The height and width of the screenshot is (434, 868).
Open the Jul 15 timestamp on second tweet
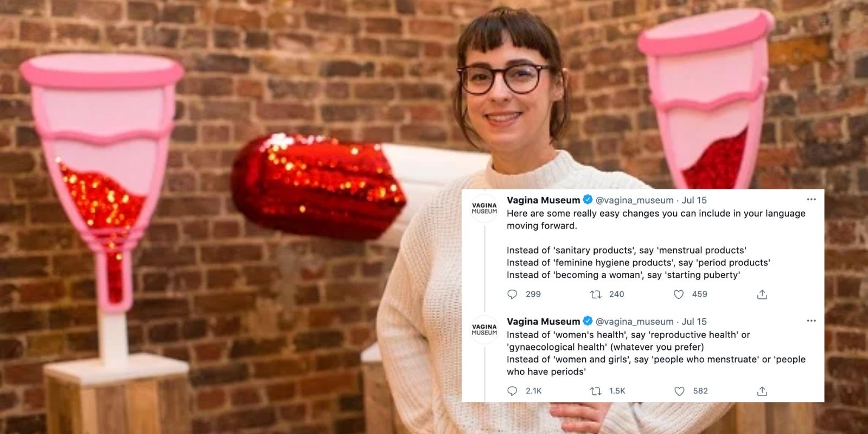click(694, 322)
